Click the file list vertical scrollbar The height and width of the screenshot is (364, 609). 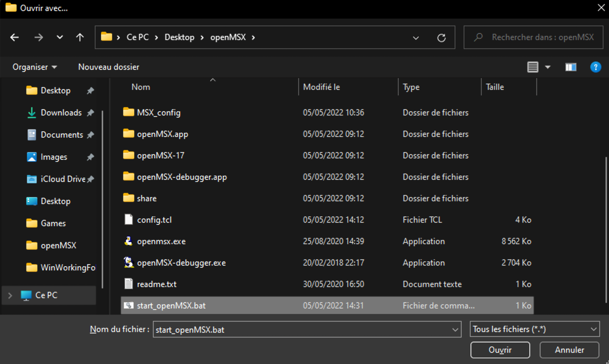click(x=606, y=230)
